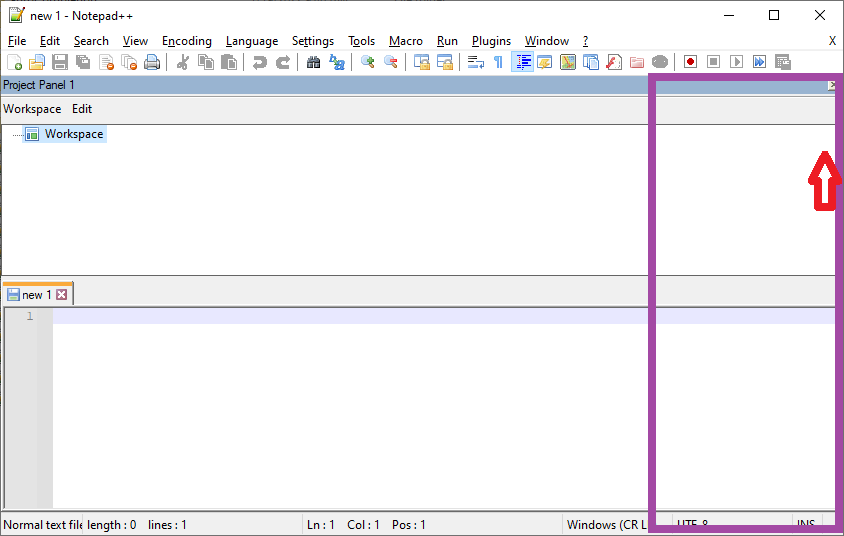This screenshot has width=844, height=536.
Task: Open a file using the Open folder icon
Action: click(37, 62)
